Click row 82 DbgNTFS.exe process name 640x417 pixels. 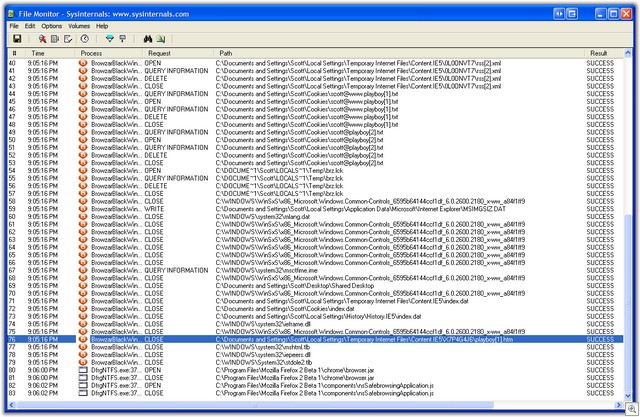116,385
